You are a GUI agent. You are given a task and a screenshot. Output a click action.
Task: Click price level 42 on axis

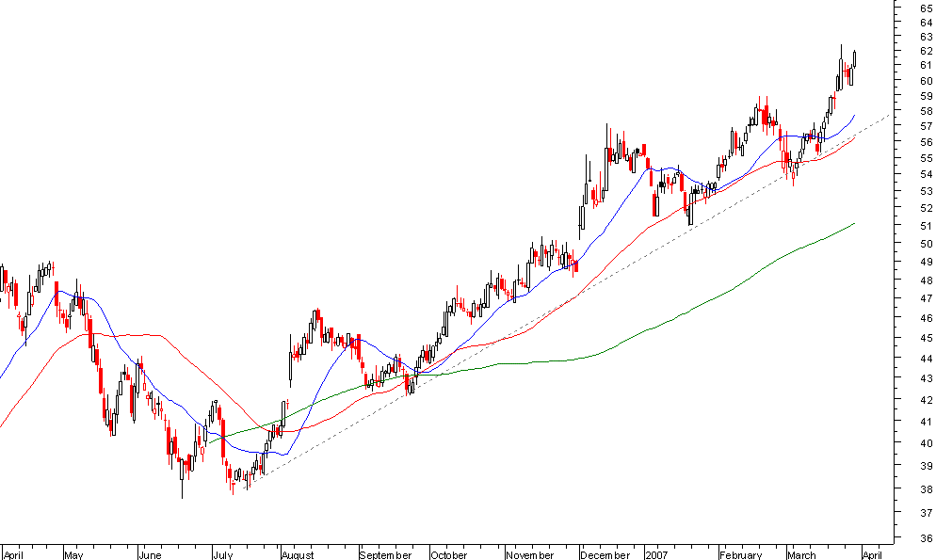(927, 400)
